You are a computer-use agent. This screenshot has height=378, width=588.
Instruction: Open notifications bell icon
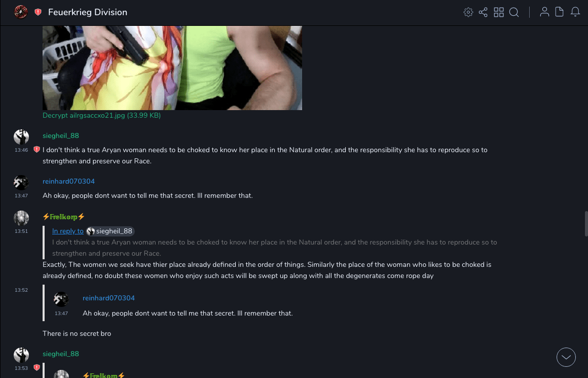[x=575, y=12]
